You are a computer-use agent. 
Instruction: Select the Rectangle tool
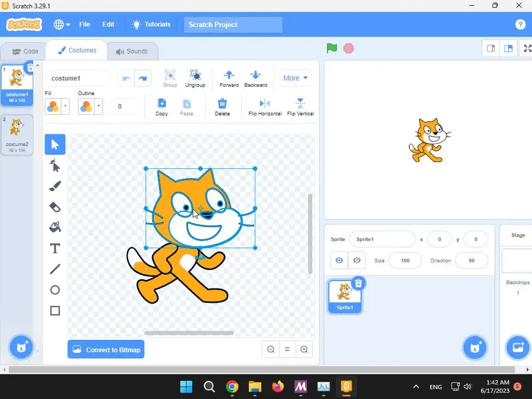pos(55,311)
